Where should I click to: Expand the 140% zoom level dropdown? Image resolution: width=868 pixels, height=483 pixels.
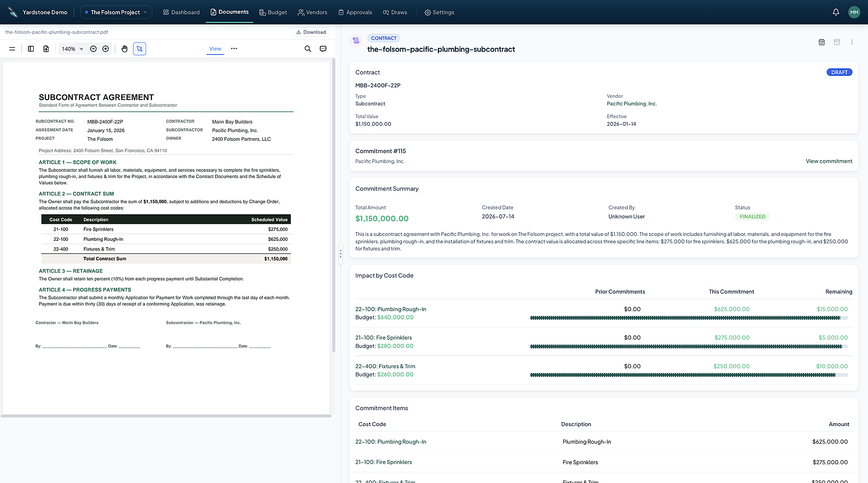point(72,49)
